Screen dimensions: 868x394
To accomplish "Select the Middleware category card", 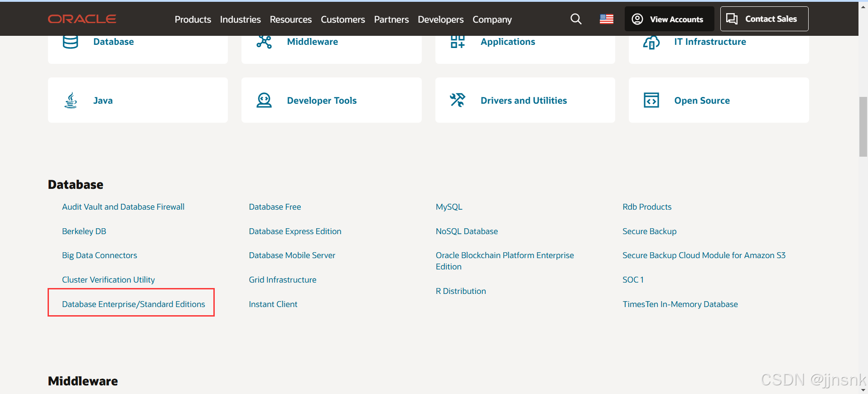I will click(x=332, y=50).
